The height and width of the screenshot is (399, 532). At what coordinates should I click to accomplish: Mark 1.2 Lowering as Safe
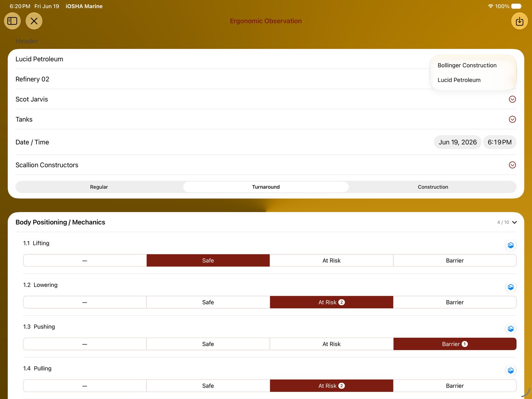[208, 303]
